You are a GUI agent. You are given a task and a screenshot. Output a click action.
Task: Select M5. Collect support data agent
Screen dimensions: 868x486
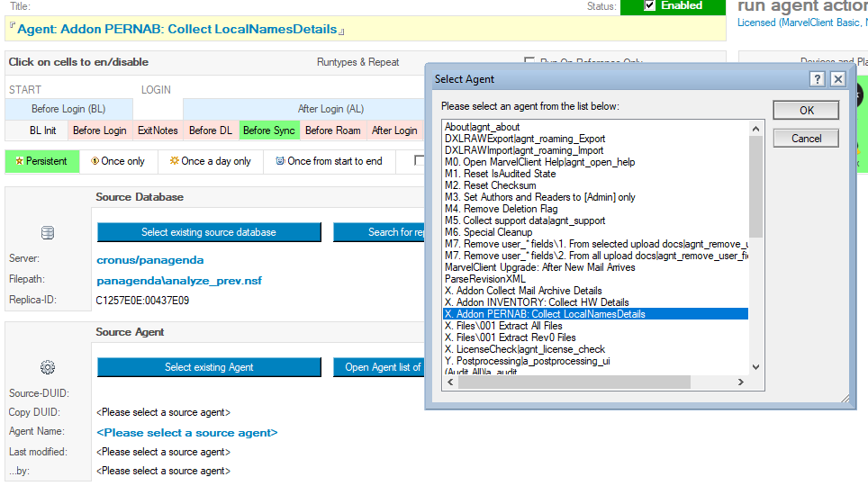click(596, 220)
